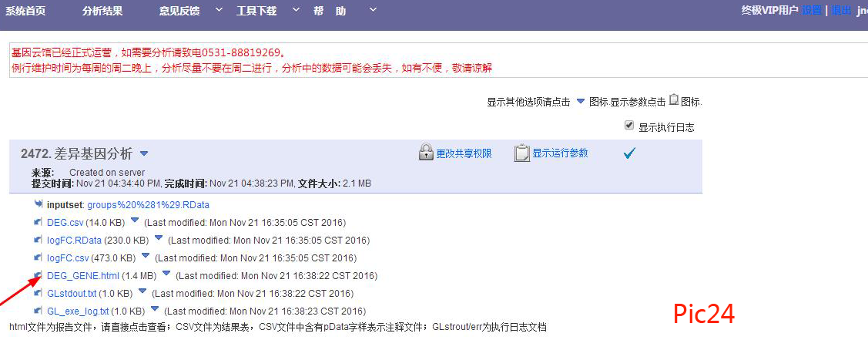This screenshot has width=868, height=340.
Task: Click the file icon beside DEG.csv
Action: coord(38,223)
